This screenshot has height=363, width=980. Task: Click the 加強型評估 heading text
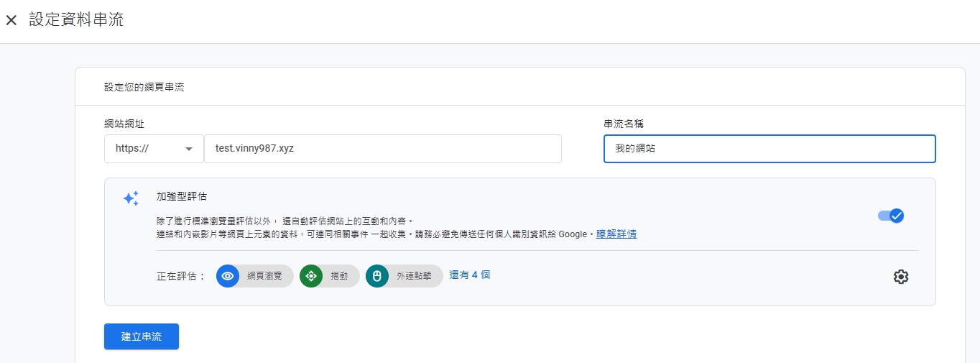182,196
